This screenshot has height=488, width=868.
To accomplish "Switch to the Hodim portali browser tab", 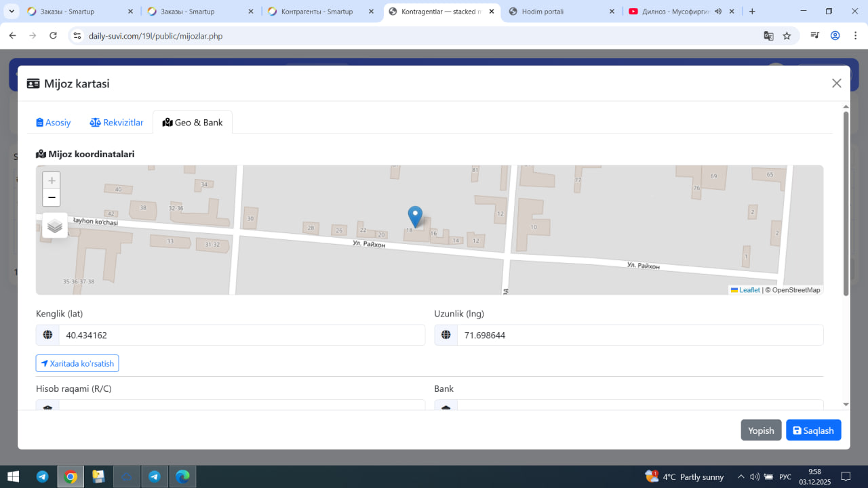I will (x=561, y=12).
